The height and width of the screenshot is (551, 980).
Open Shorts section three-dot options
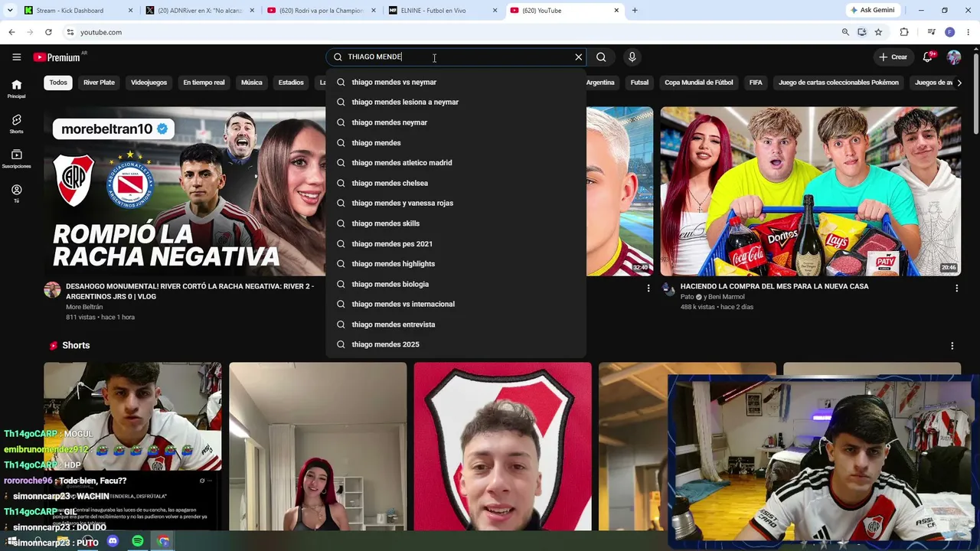(x=952, y=346)
